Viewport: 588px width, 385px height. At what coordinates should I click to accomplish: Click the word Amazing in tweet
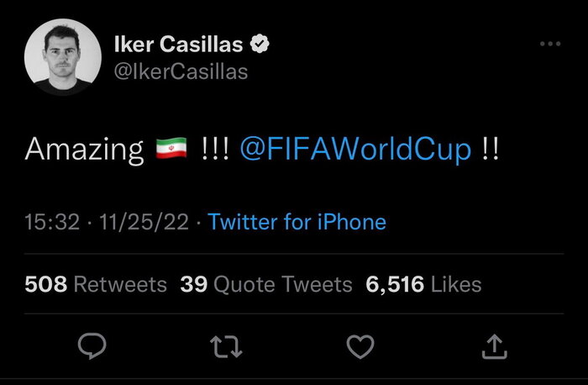85,150
